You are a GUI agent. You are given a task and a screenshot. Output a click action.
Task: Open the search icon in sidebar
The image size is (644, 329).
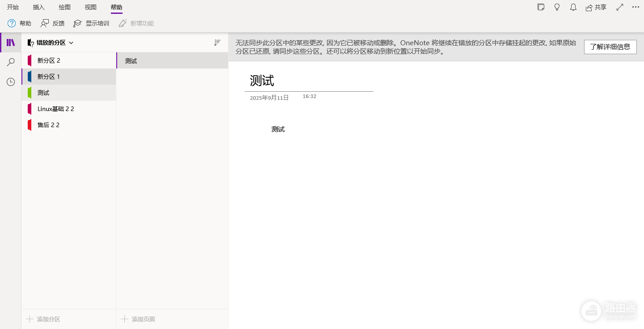(x=11, y=62)
